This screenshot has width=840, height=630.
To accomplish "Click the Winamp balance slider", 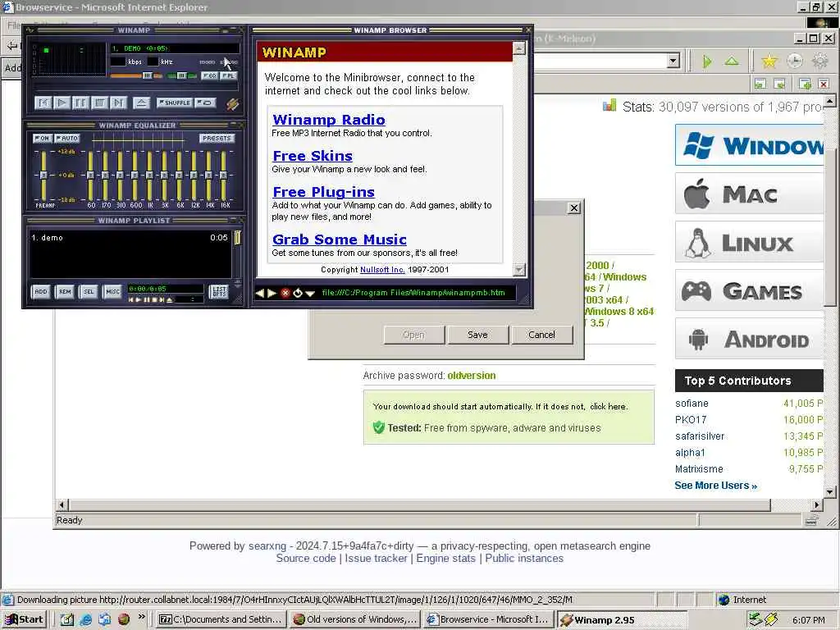I will (x=181, y=75).
